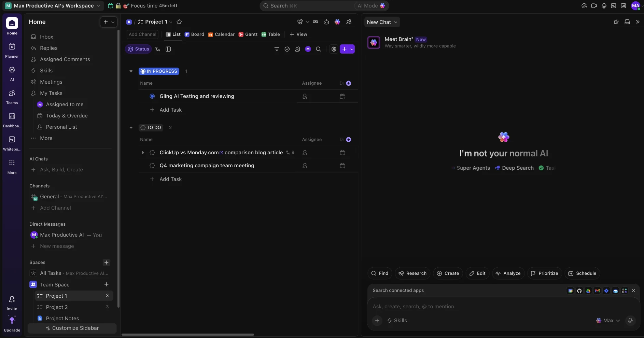Open Dashboards in the left rail

(12, 120)
